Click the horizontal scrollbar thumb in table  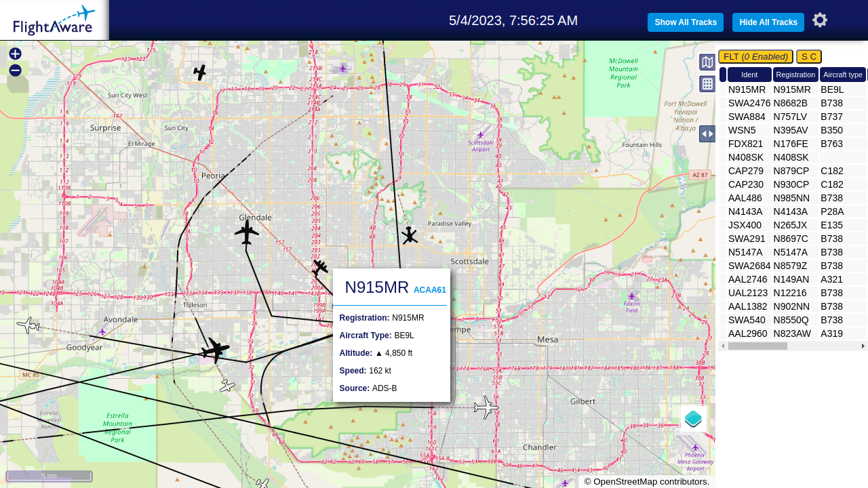pyautogui.click(x=757, y=346)
